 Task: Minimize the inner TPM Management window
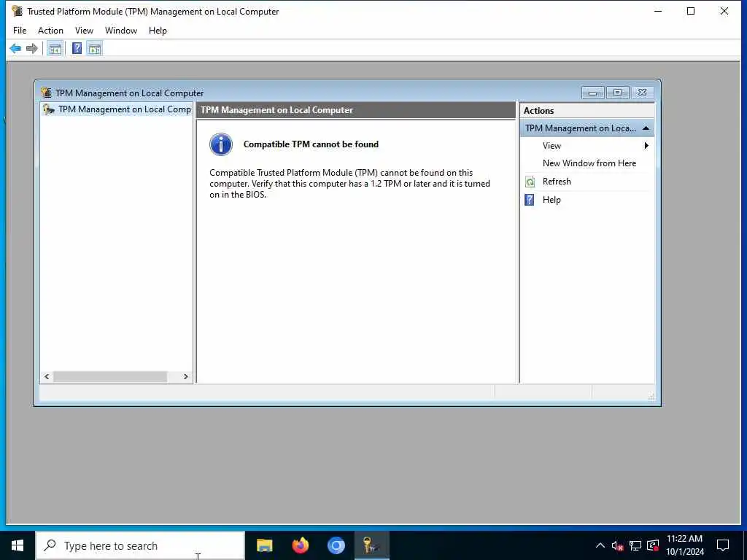click(x=592, y=93)
